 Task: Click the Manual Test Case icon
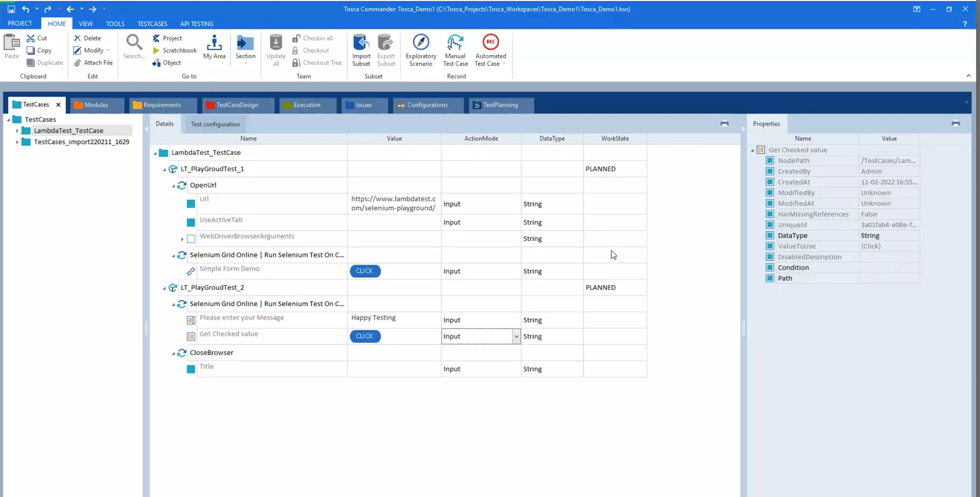point(455,43)
